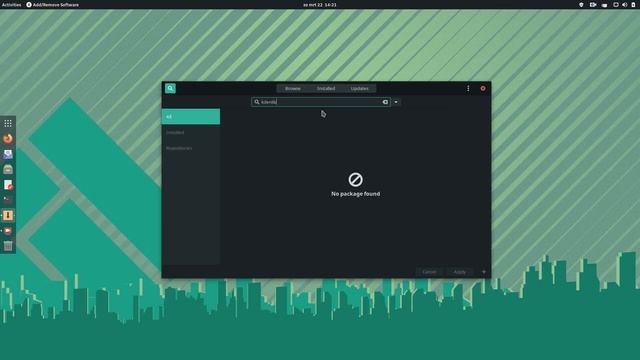Click the camera recording tray icon
Viewport: 640px width, 360px height.
pos(593,5)
